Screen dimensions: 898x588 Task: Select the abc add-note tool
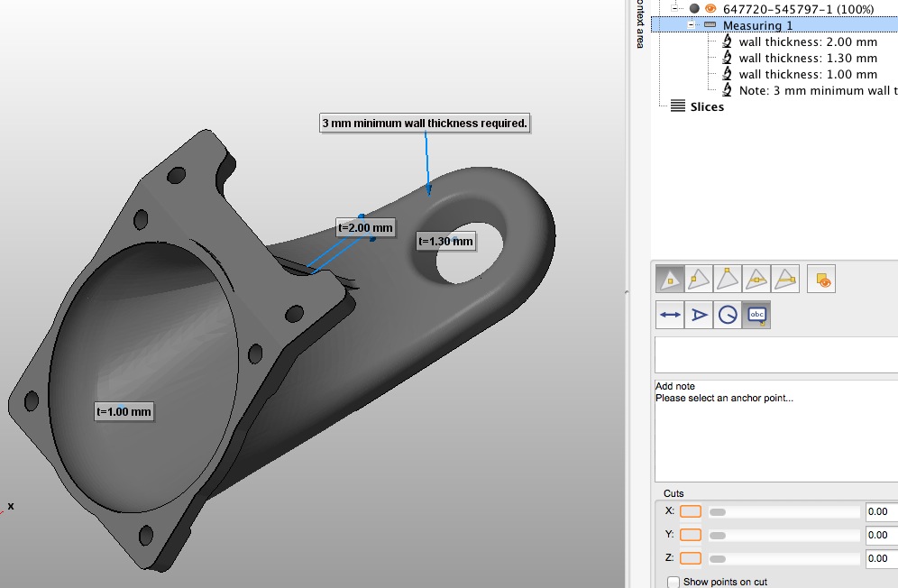(x=756, y=315)
